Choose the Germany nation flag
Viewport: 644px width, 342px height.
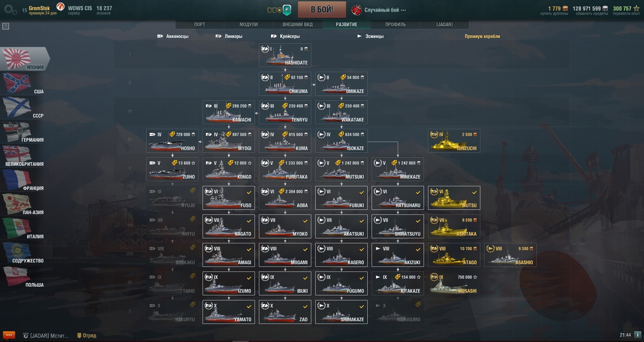(x=23, y=132)
